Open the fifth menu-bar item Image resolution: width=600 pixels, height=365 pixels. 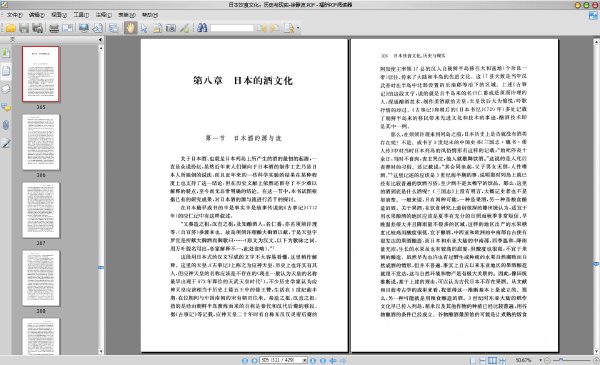tap(103, 15)
